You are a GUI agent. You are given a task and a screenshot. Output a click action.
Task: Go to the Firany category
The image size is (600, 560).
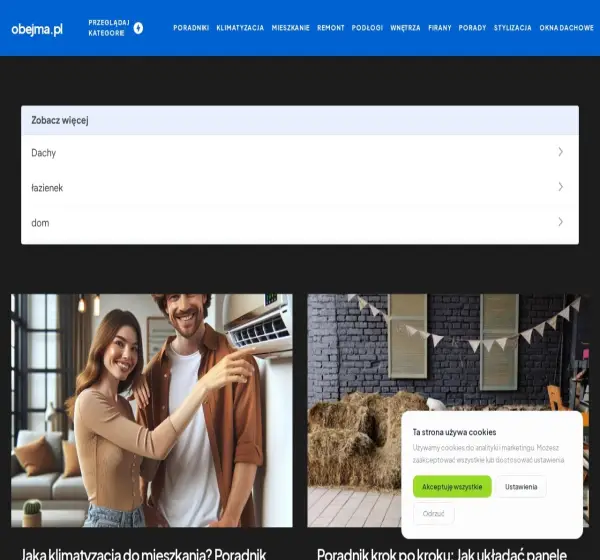click(x=440, y=28)
